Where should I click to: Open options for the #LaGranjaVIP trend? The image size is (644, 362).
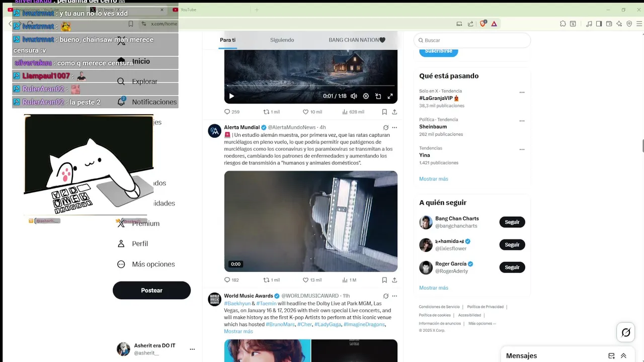pos(522,93)
